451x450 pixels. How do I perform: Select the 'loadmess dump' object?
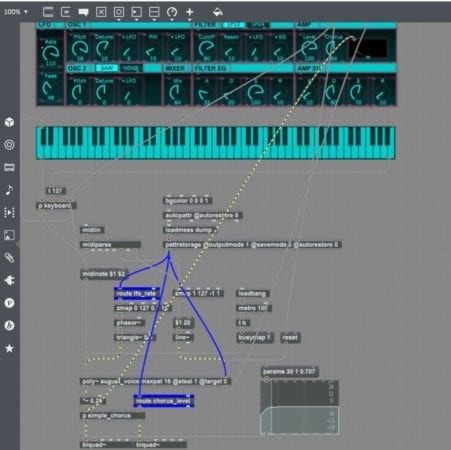[190, 230]
